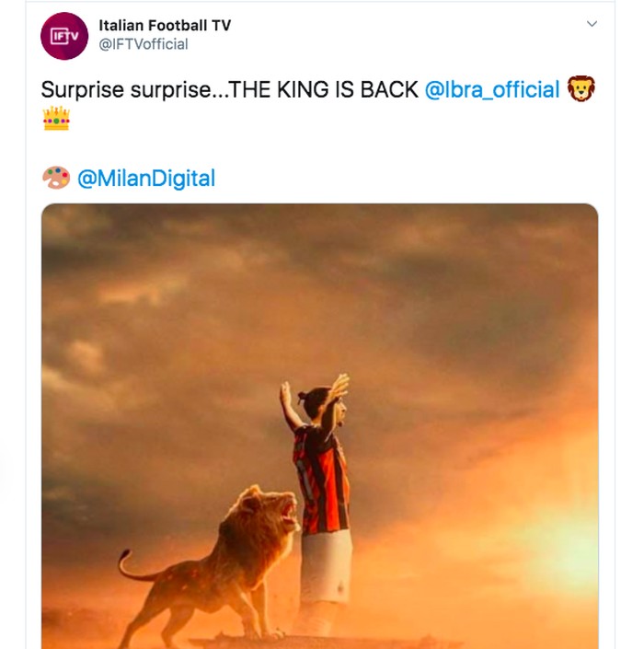644x649 pixels.
Task: Expand the tweet options chevron
Action: click(x=592, y=24)
